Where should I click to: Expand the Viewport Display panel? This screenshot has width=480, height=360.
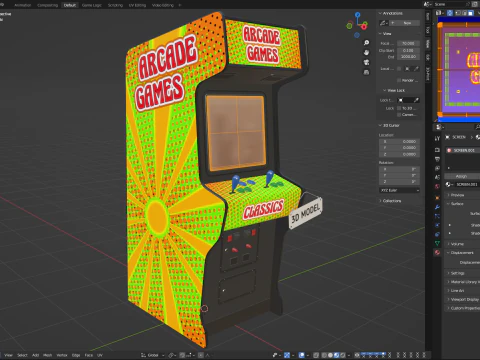click(463, 299)
